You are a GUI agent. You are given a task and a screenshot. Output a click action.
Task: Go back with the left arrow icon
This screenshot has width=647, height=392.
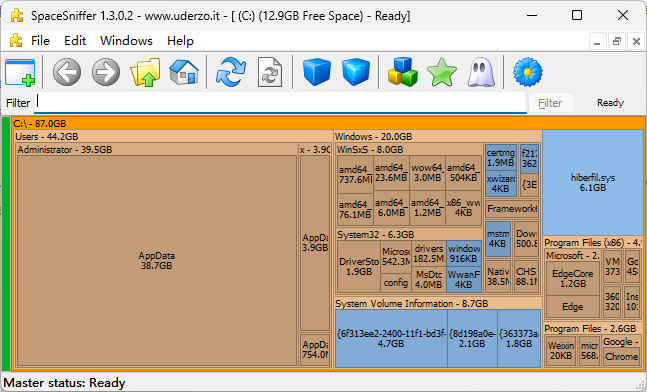pos(67,72)
